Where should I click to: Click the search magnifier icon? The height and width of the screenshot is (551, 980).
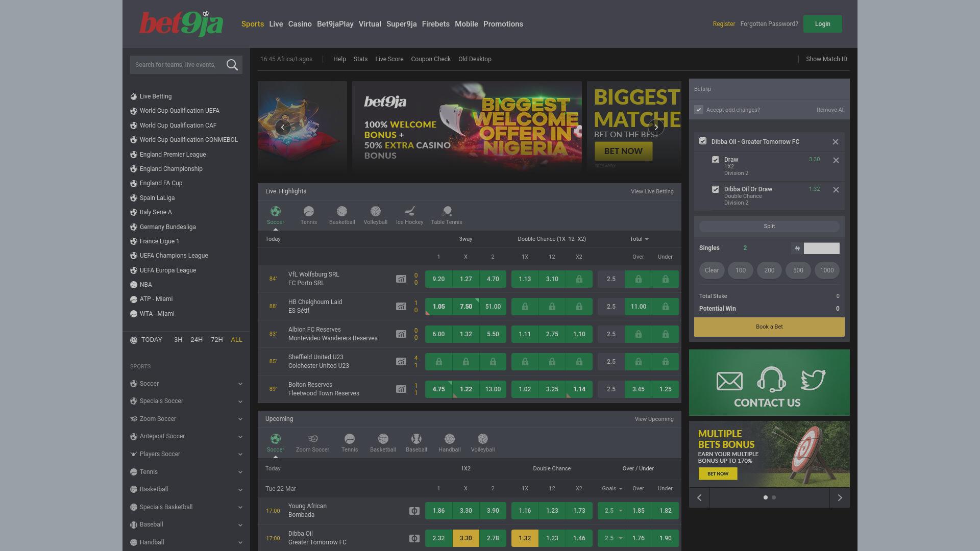tap(232, 65)
